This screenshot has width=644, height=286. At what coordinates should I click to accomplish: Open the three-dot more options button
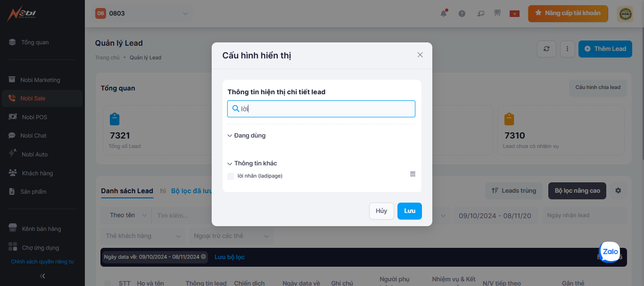click(567, 49)
